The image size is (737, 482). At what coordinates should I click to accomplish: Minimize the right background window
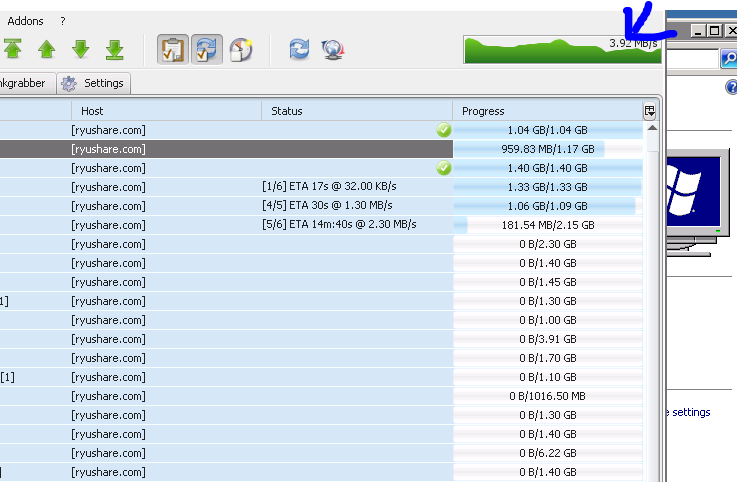click(698, 31)
